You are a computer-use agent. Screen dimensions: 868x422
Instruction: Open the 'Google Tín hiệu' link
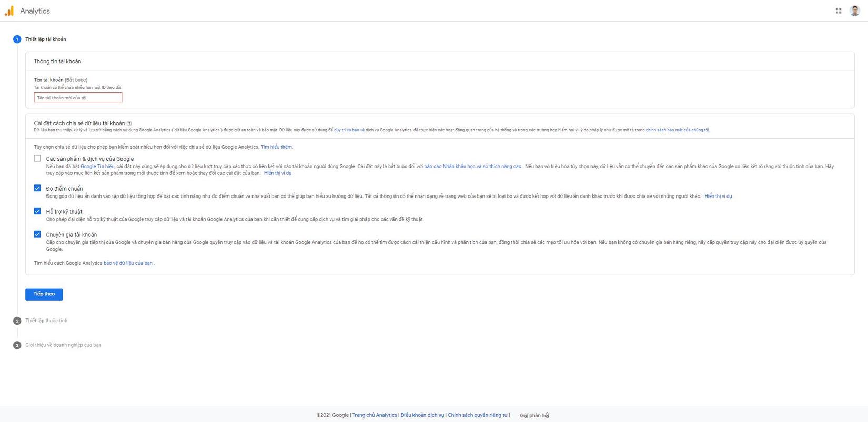tap(97, 167)
